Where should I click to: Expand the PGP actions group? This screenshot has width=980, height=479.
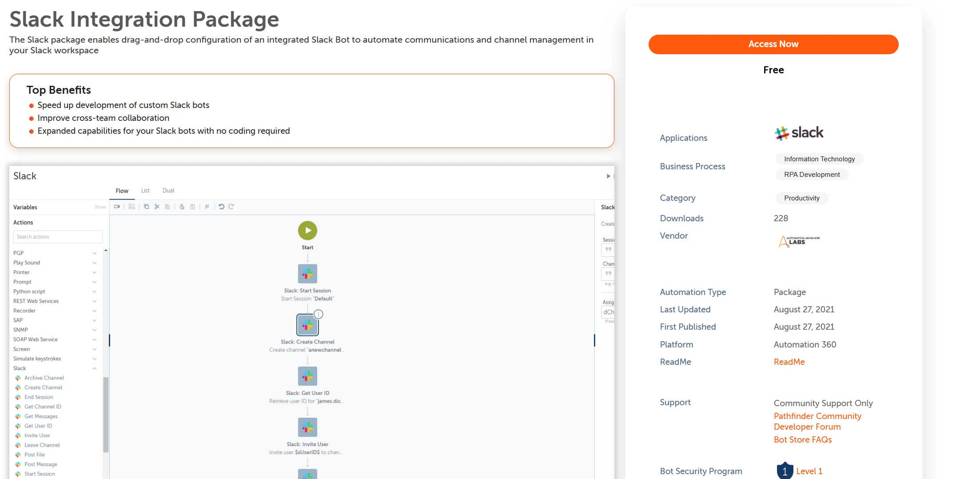tap(94, 253)
